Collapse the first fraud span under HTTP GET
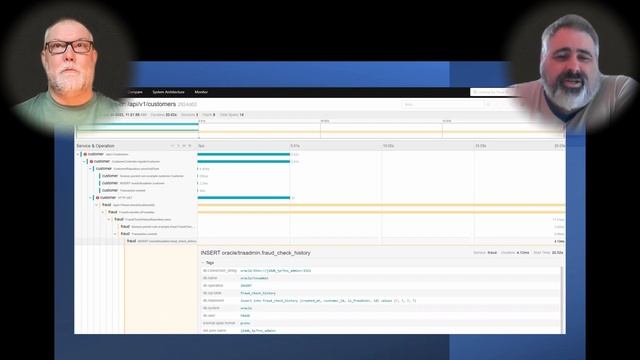Image resolution: width=640 pixels, height=360 pixels. pos(97,205)
